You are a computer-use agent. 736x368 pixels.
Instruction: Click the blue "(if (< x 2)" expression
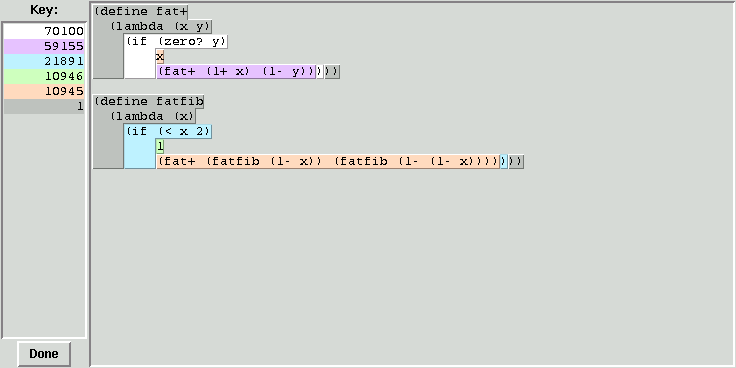168,131
